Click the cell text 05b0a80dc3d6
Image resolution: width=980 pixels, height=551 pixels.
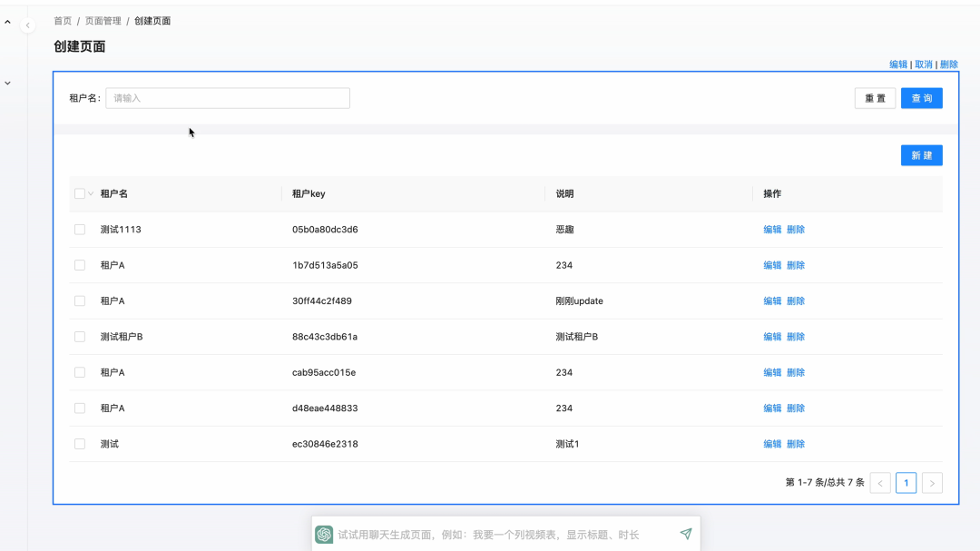pos(325,230)
